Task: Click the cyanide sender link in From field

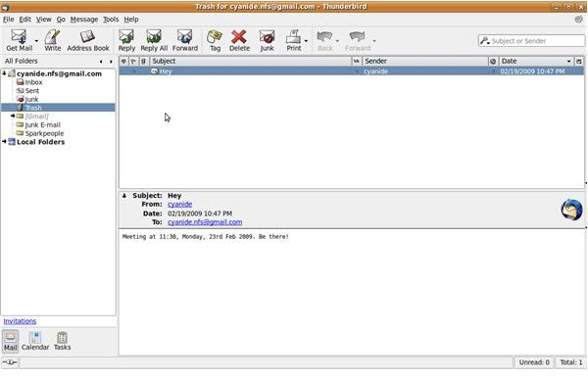Action: [179, 204]
